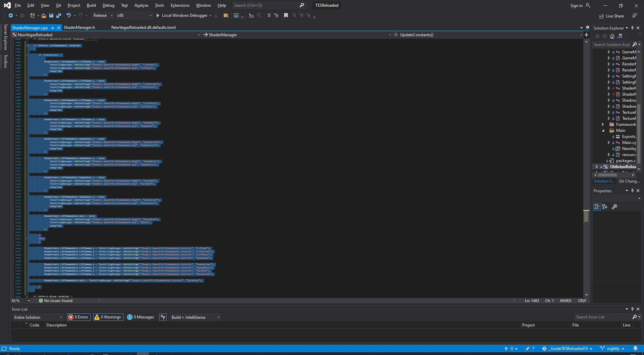644x355 pixels.
Task: Toggle Alphabetical sort in Properties
Action: 605,207
